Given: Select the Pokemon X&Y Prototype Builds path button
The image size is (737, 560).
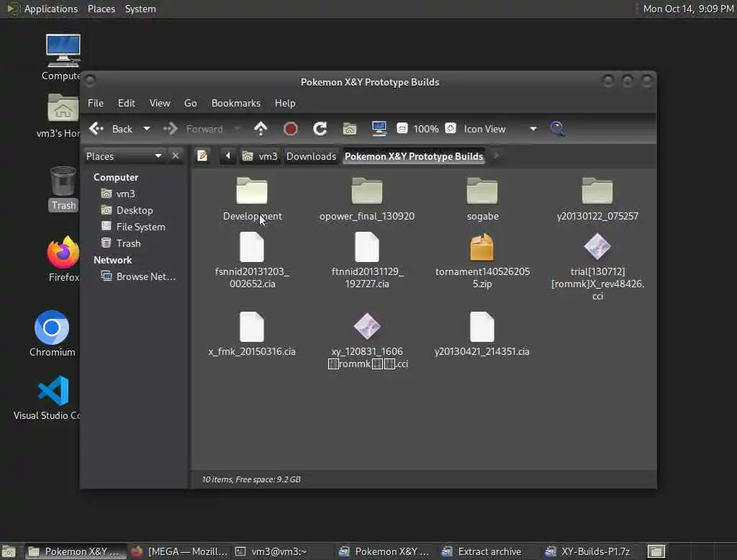Looking at the screenshot, I should click(x=414, y=156).
